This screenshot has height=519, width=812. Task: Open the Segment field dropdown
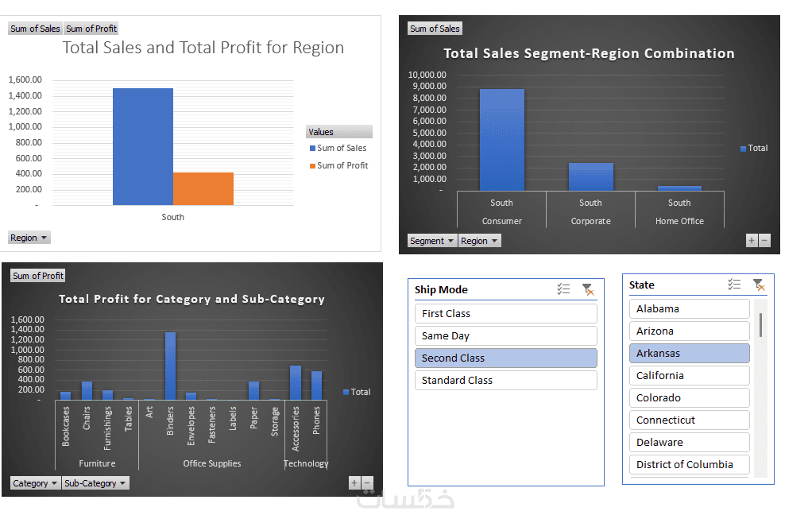(x=432, y=241)
